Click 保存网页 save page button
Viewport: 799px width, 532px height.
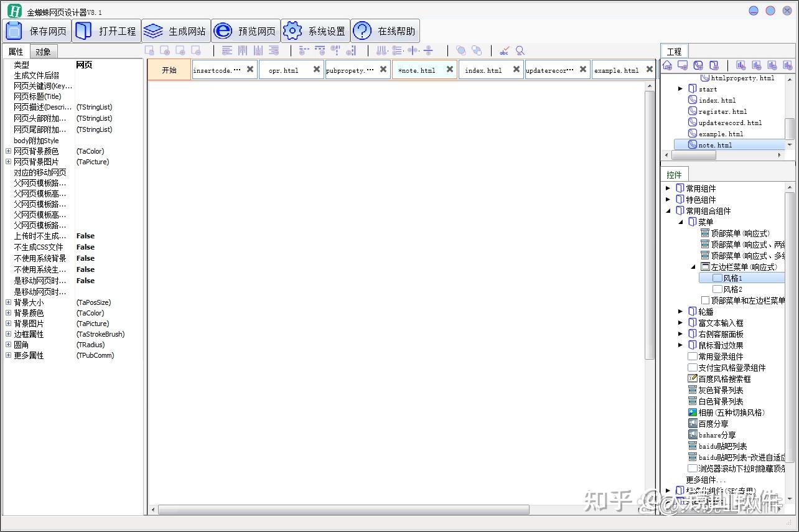click(x=37, y=31)
